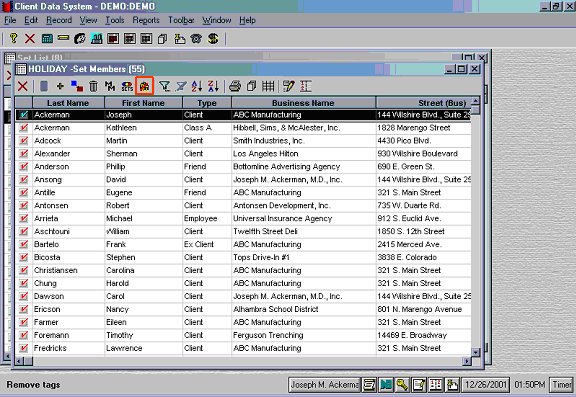Click the telephone icon in main toolbar
Viewport: 576px width, 397px height.
coord(196,38)
